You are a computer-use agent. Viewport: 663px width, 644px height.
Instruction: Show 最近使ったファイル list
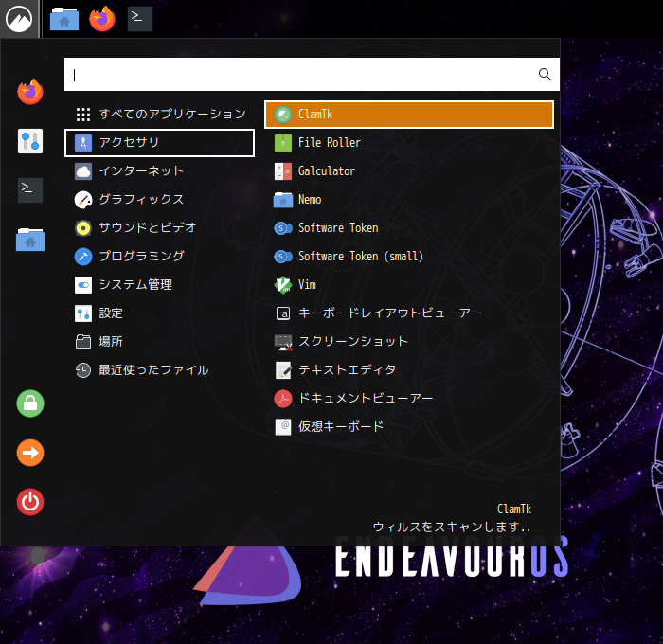point(159,370)
